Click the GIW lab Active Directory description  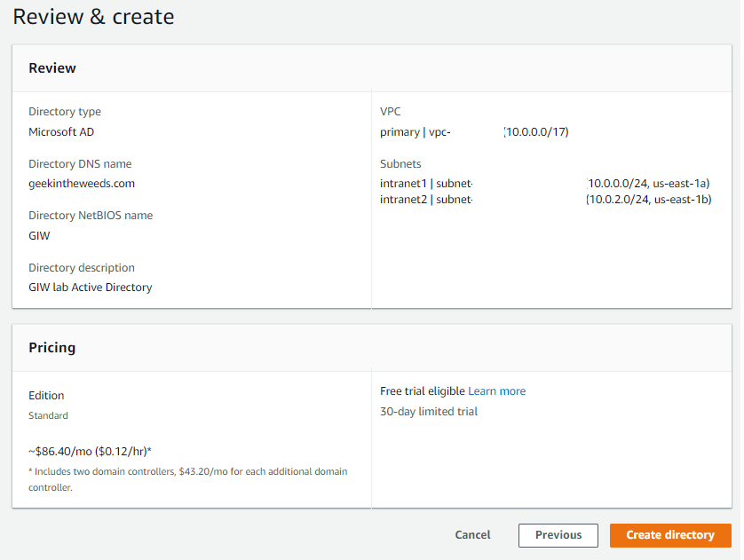(91, 288)
